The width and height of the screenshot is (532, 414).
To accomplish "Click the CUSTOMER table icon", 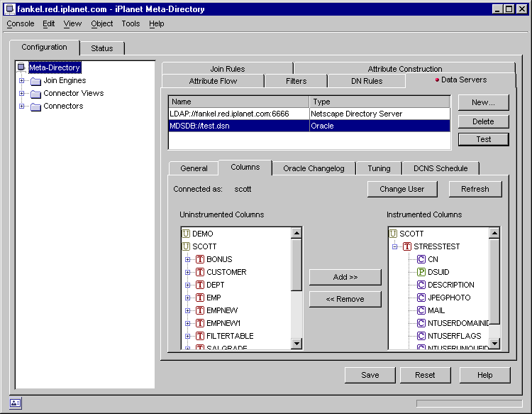I will [x=200, y=272].
